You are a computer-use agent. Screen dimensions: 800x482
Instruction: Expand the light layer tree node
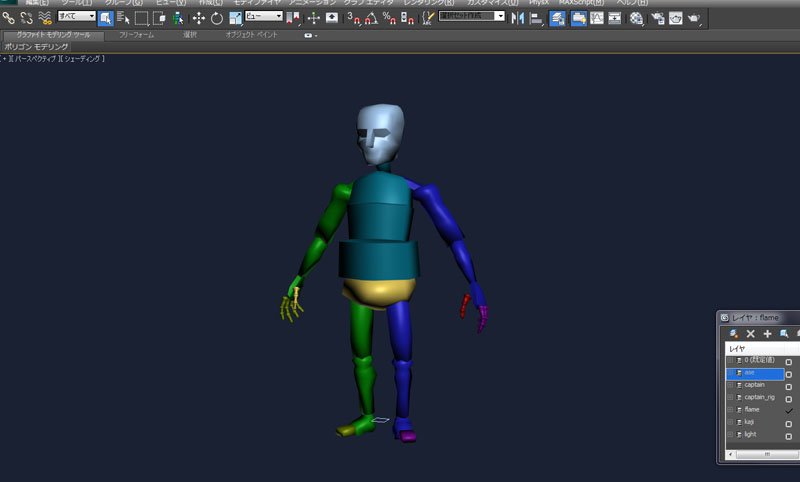(x=731, y=435)
